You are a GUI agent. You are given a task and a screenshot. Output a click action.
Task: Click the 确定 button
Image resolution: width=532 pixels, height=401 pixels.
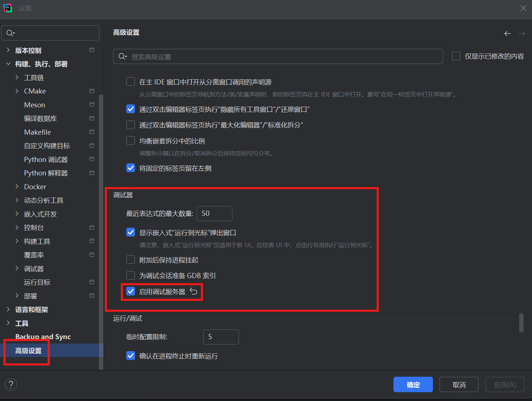[413, 384]
